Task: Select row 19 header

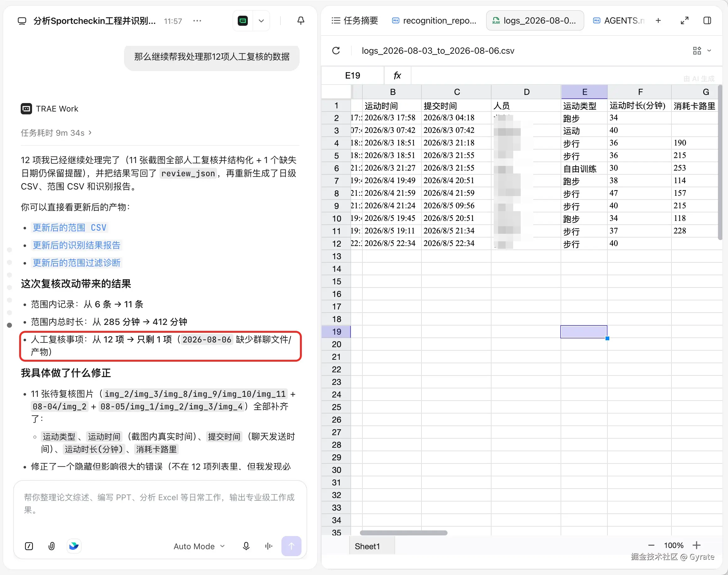Action: 336,331
